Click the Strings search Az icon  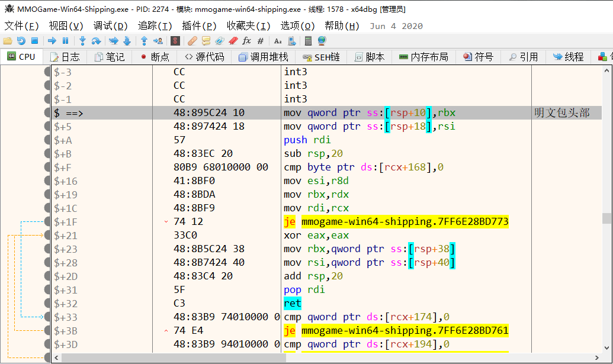[278, 41]
